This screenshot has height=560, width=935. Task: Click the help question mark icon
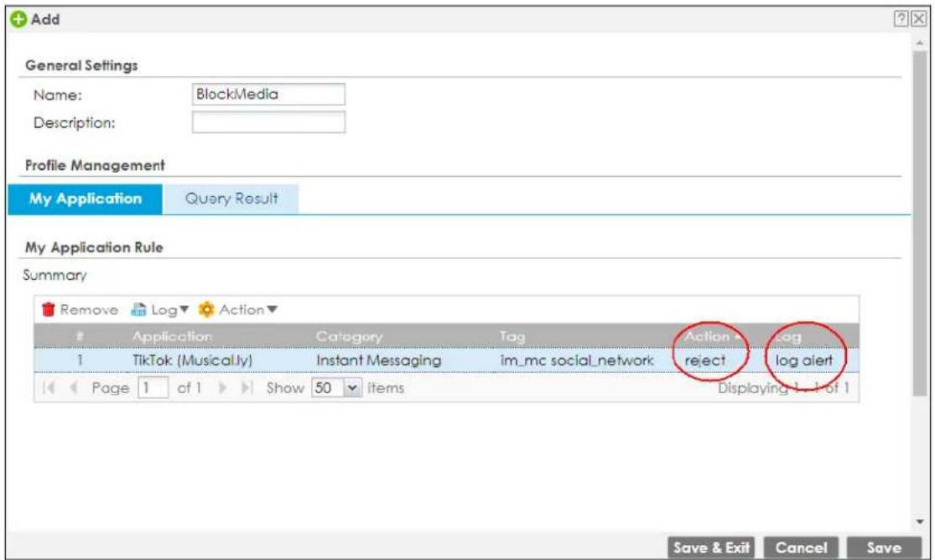(x=901, y=19)
